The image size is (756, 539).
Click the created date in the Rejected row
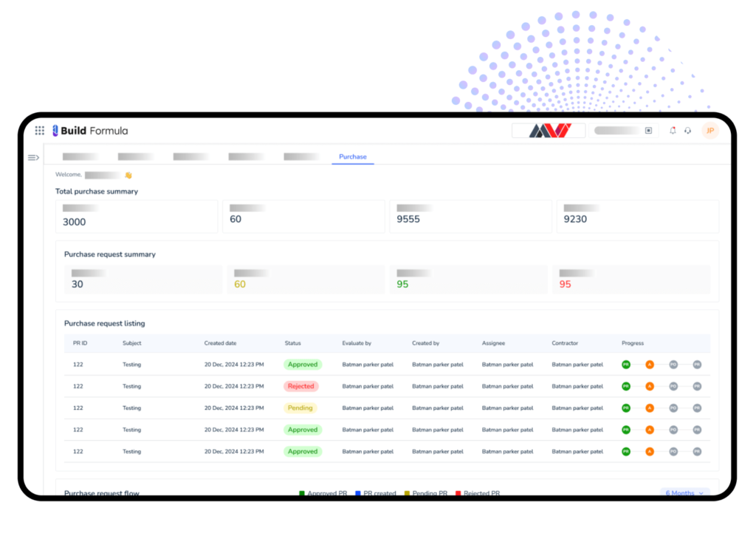234,386
